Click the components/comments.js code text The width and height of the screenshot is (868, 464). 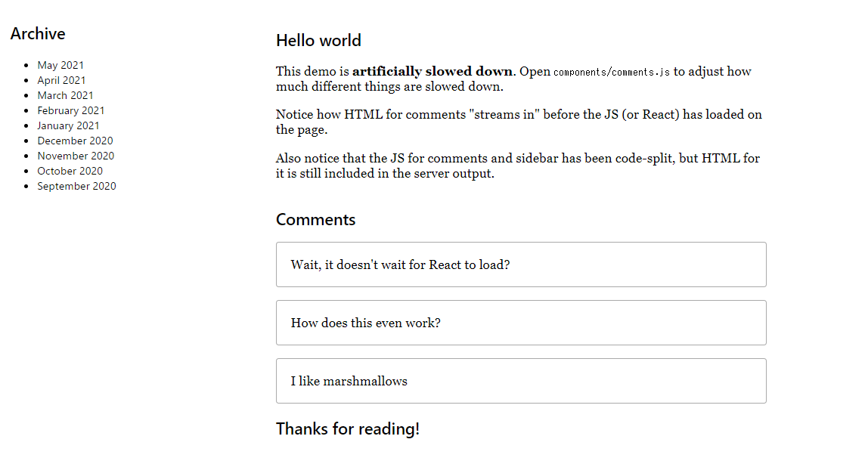[x=612, y=72]
